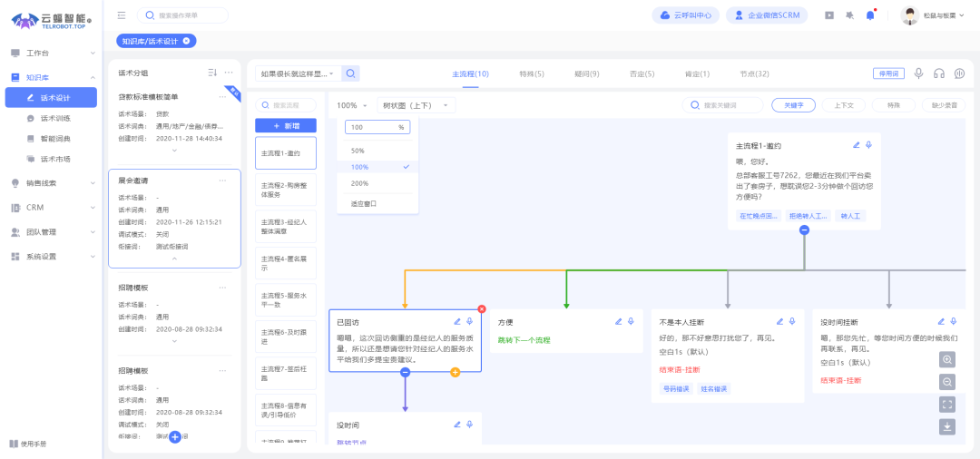
Task: Click the microphone icon beside 停用词
Action: pos(918,73)
